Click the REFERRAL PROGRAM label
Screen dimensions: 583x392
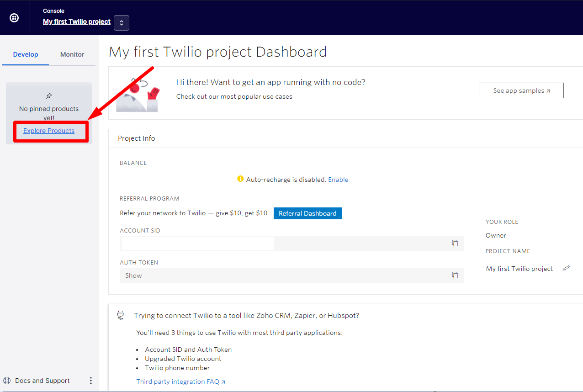point(149,199)
